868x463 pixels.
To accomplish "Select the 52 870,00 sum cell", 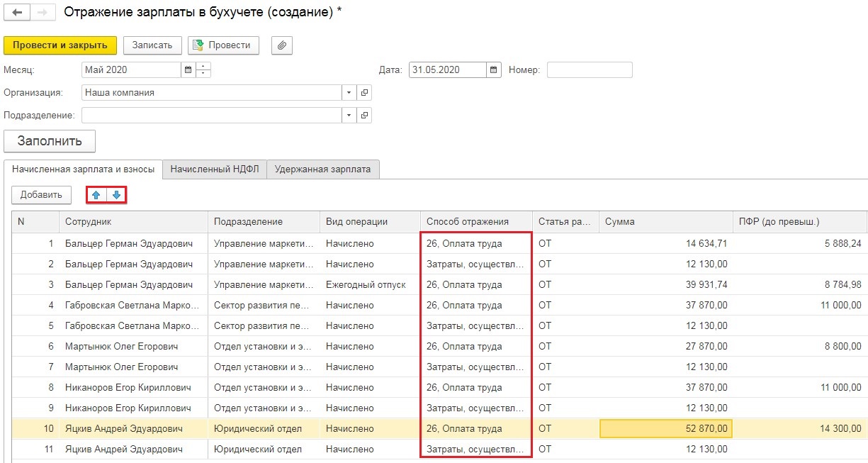I will (x=665, y=429).
